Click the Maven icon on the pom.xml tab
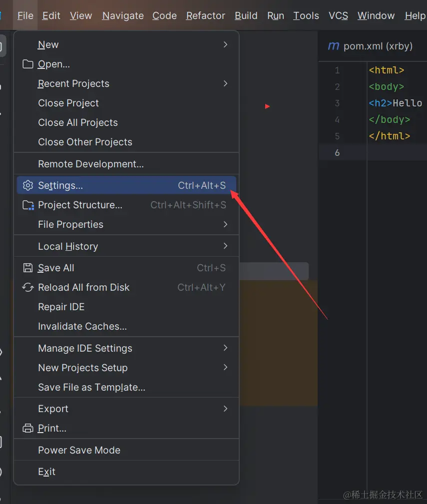The height and width of the screenshot is (504, 427). (x=333, y=46)
